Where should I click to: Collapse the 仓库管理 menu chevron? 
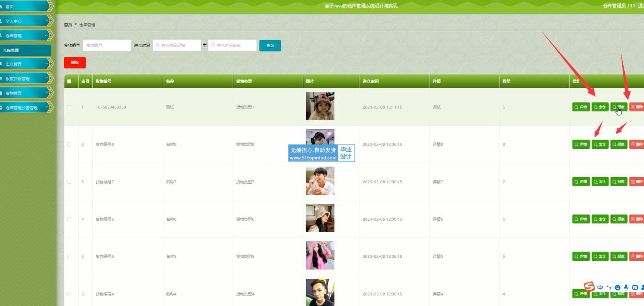click(x=47, y=35)
